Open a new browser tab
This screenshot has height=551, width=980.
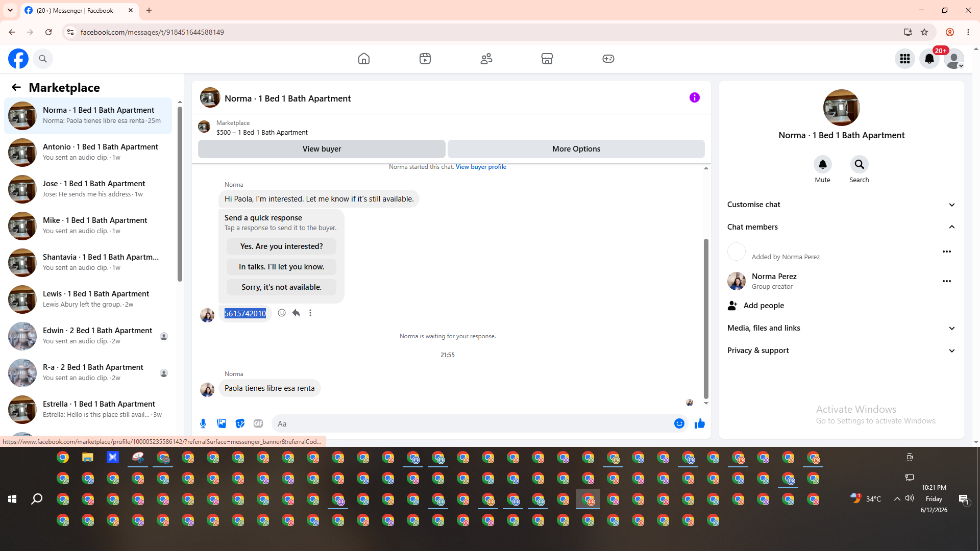(x=149, y=10)
